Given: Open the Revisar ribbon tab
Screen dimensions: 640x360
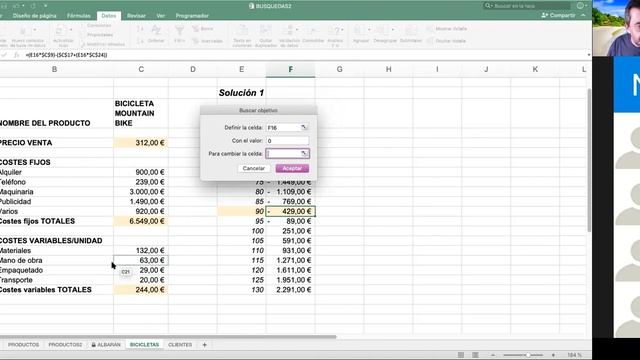Looking at the screenshot, I should point(136,16).
